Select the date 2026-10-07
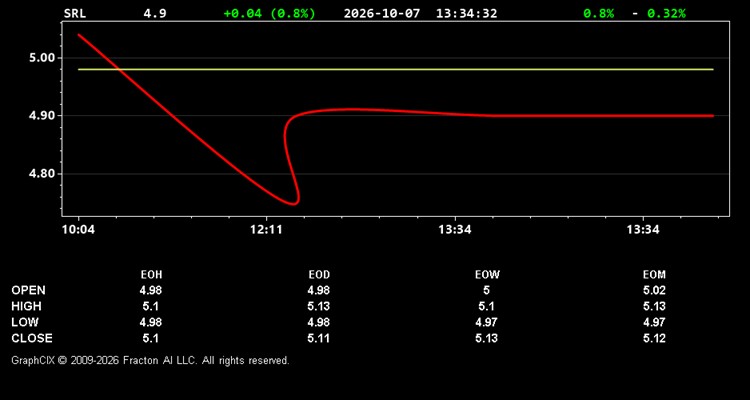The image size is (750, 400). point(382,13)
